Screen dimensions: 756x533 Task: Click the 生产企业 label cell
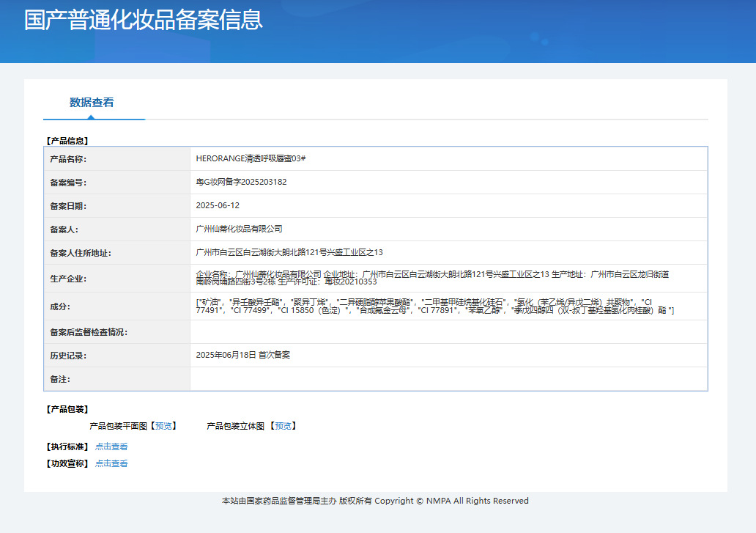pyautogui.click(x=116, y=279)
